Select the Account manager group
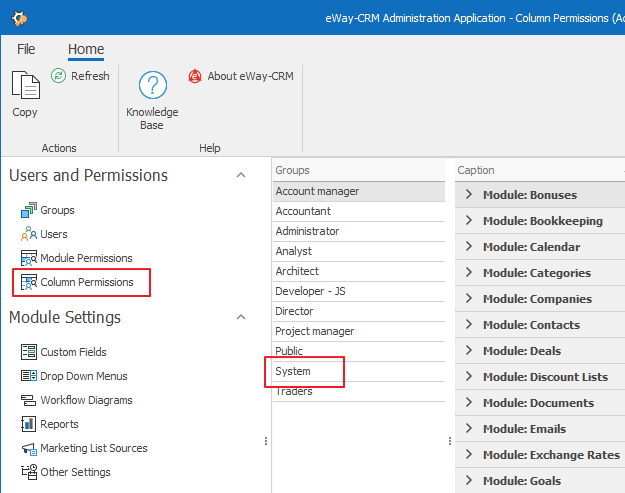 (x=359, y=192)
